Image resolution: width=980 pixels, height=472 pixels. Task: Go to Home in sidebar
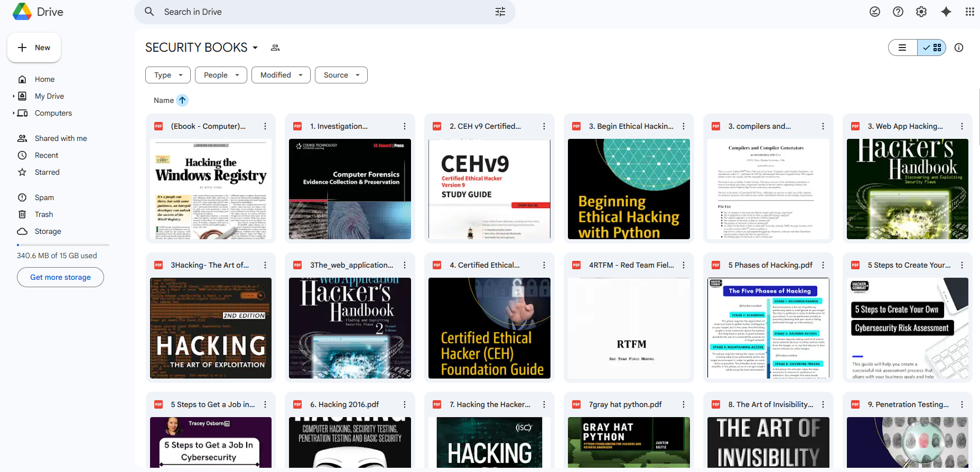click(x=44, y=79)
